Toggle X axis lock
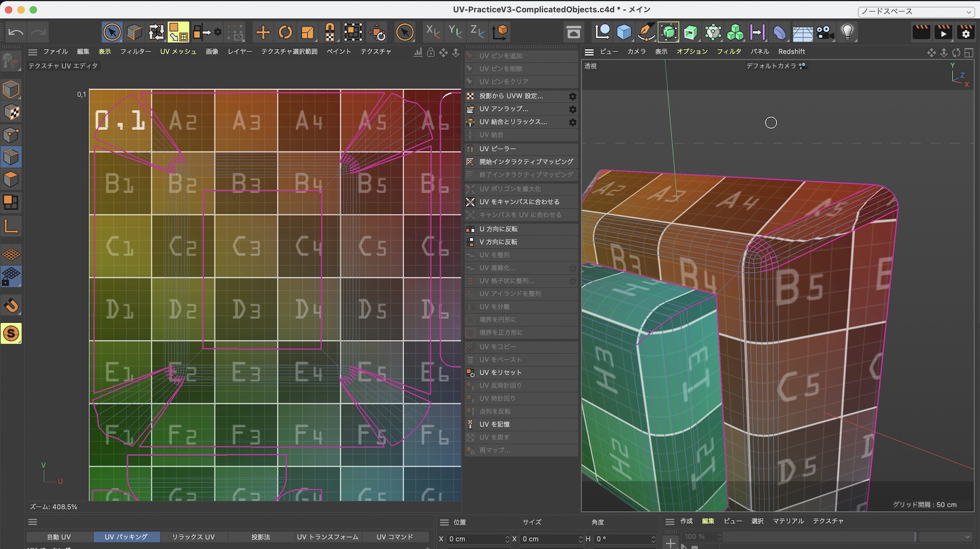The height and width of the screenshot is (549, 980). [432, 32]
